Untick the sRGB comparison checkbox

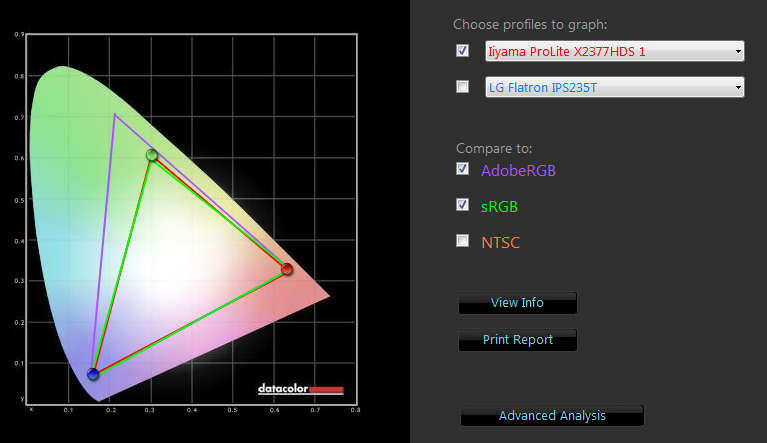[x=462, y=205]
